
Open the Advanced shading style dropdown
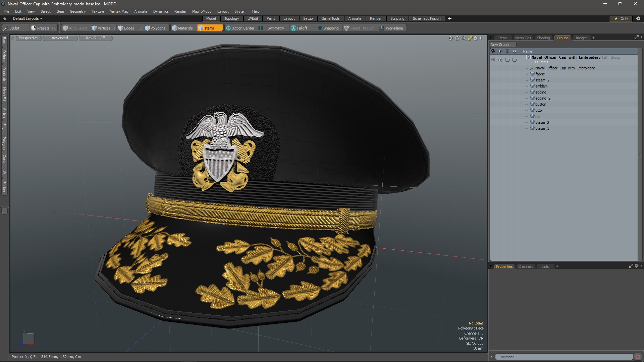pos(60,38)
